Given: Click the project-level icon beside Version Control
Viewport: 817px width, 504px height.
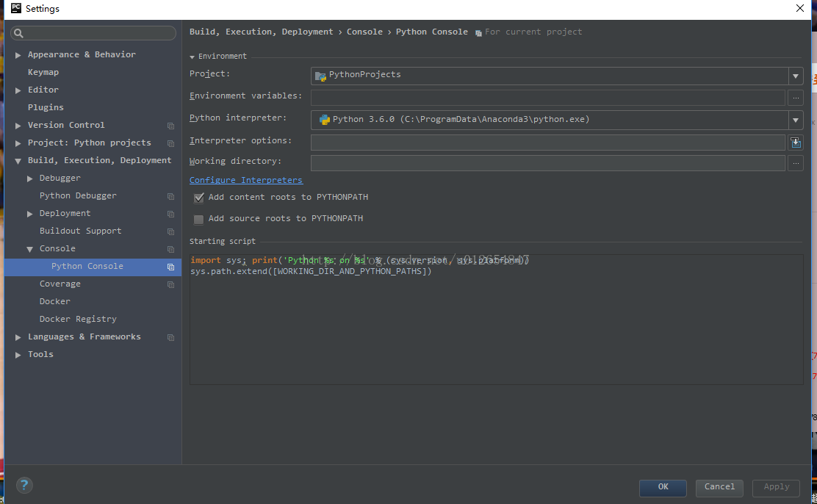Looking at the screenshot, I should pyautogui.click(x=170, y=126).
